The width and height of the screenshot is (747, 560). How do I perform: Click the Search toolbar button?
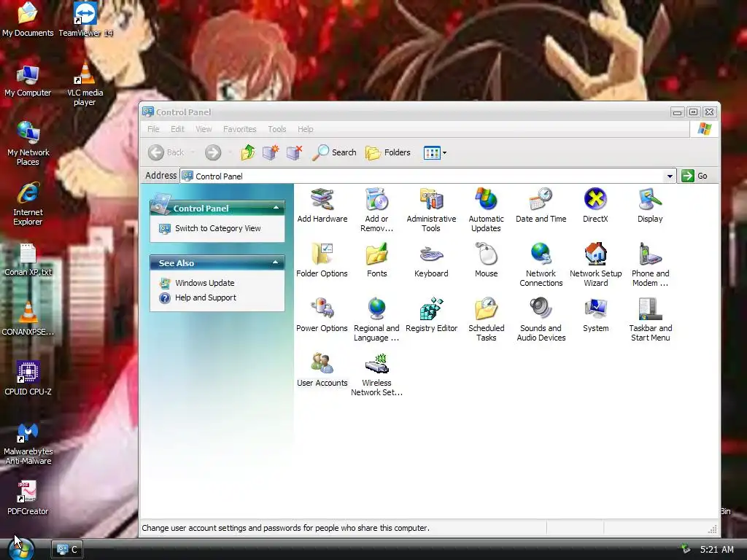(334, 152)
